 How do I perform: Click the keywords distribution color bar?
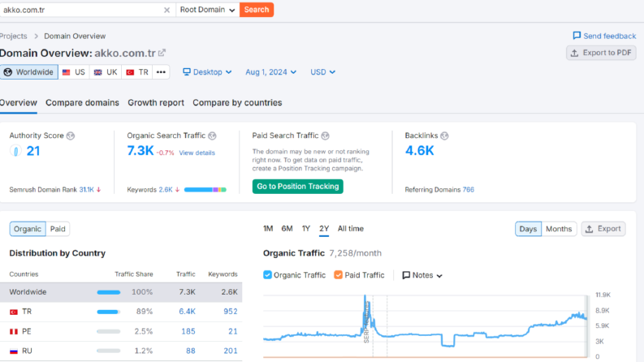point(205,190)
